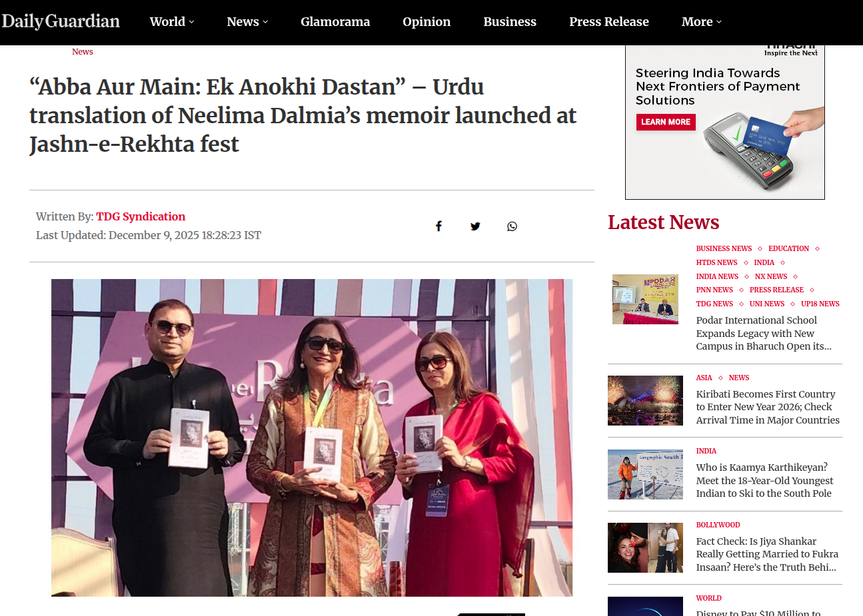Click the News breadcrumb link

click(83, 52)
